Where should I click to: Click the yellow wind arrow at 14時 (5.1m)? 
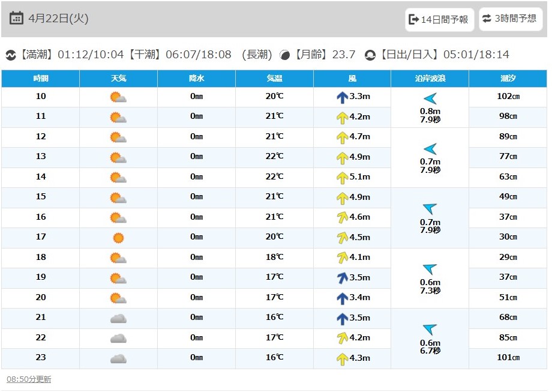click(342, 178)
